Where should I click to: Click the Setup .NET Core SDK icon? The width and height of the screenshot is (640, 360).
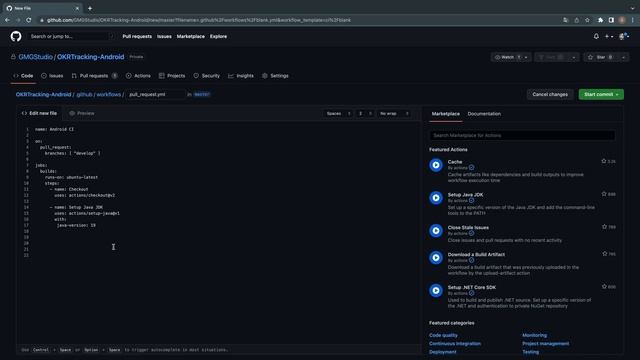[436, 291]
